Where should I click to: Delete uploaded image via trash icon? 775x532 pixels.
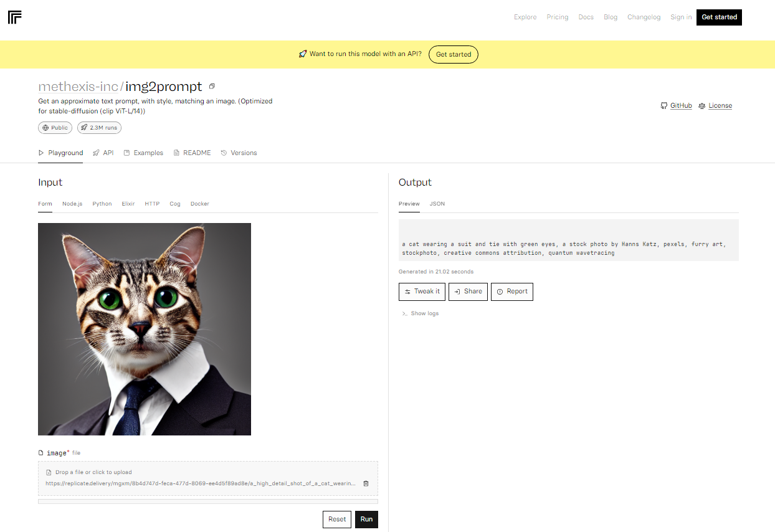click(366, 483)
